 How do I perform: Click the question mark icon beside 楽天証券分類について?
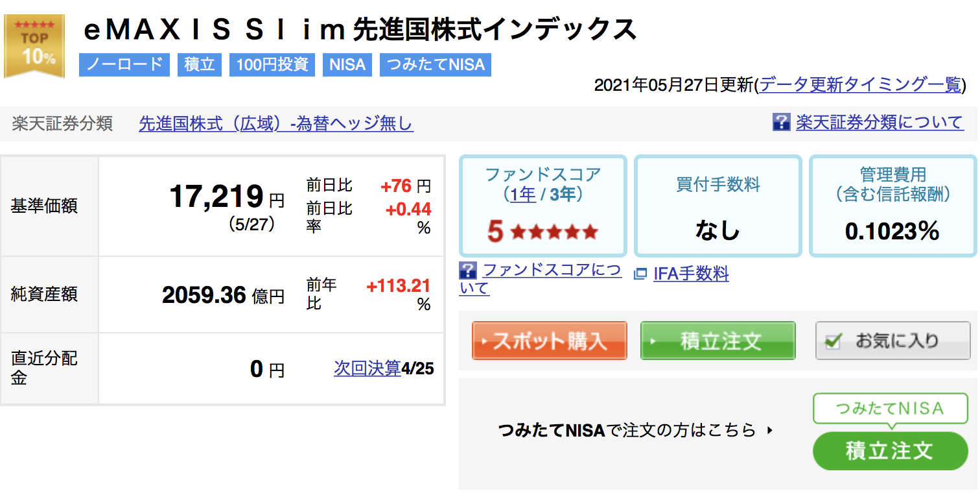[781, 122]
